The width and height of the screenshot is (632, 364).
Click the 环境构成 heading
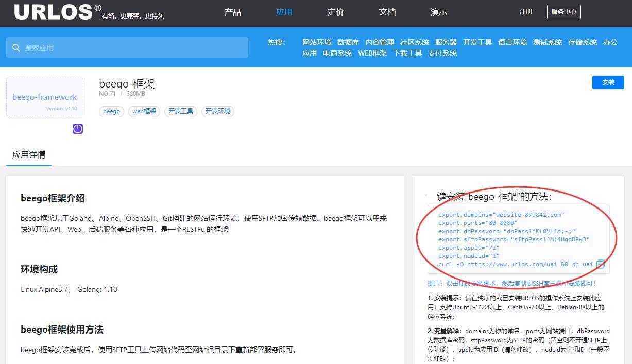pos(39,269)
